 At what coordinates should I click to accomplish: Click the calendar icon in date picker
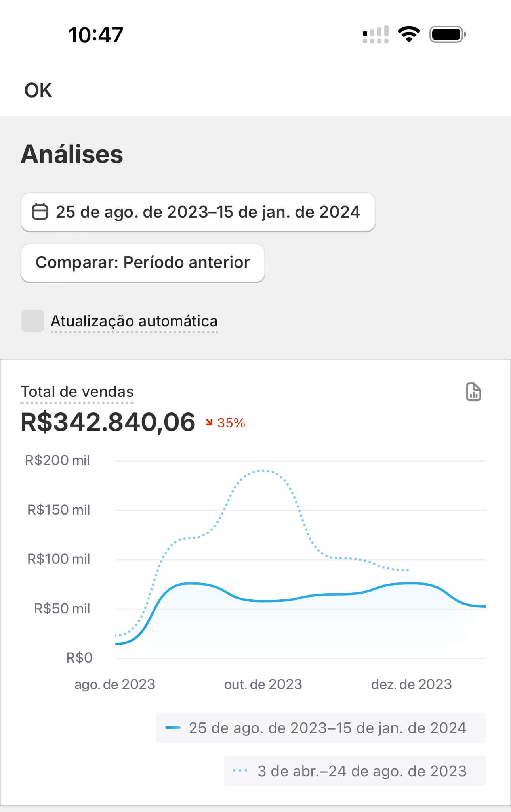(x=40, y=212)
